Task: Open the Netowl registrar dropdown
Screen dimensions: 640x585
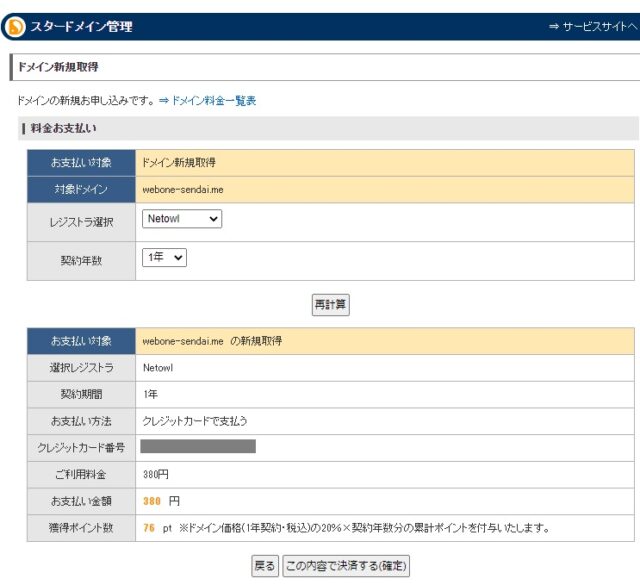Action: click(x=182, y=219)
